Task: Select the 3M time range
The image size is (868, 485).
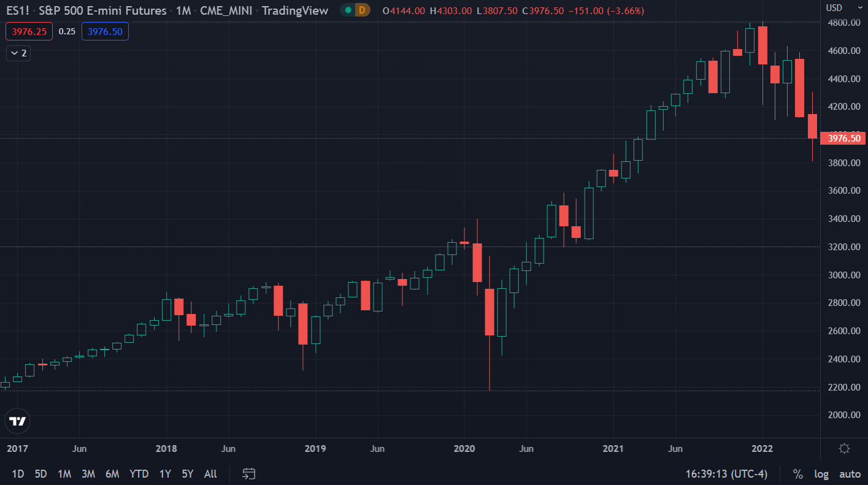Action: (88, 474)
